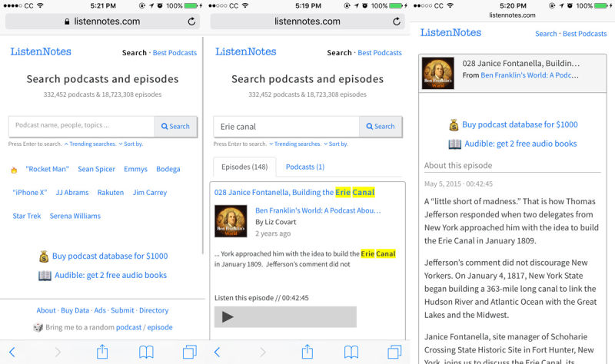Image resolution: width=615 pixels, height=364 pixels.
Task: Open Buy Data footer link
Action: coord(75,310)
